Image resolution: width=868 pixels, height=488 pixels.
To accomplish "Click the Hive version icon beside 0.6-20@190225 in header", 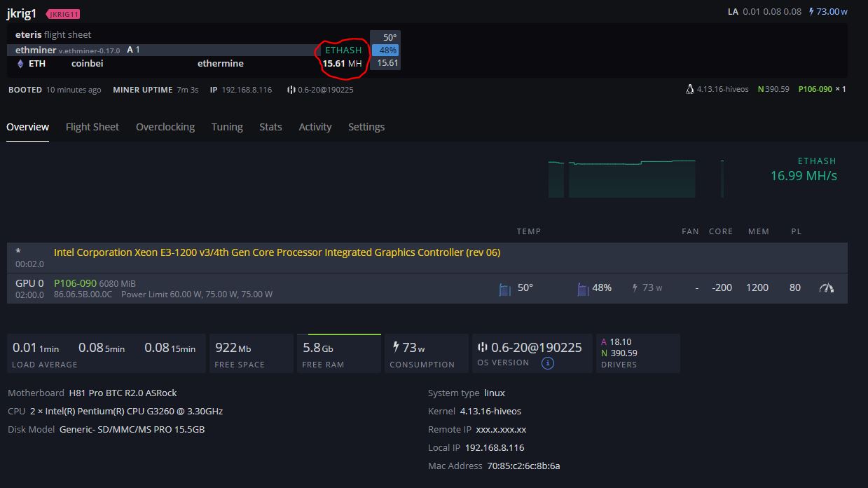I will [291, 90].
